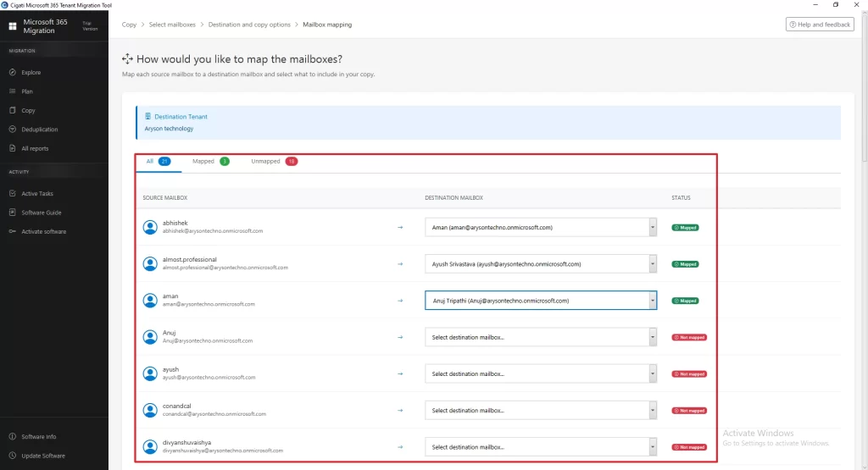Click aman's user avatar icon
The width and height of the screenshot is (868, 470).
tap(150, 301)
